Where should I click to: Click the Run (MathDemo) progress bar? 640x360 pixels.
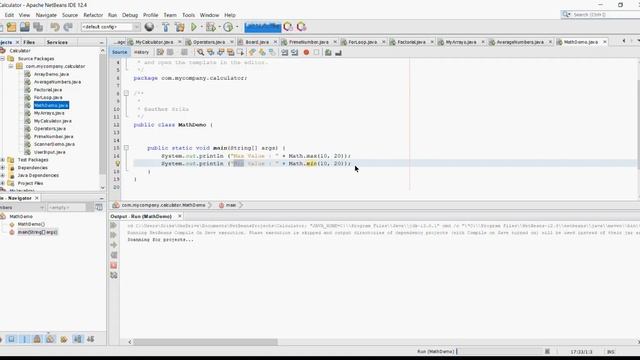[500, 351]
